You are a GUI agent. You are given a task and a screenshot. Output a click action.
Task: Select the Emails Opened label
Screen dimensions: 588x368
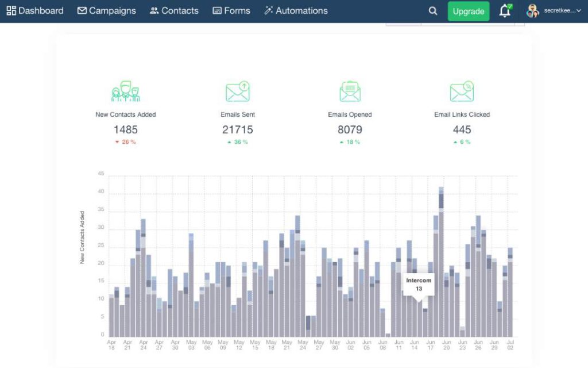[350, 114]
